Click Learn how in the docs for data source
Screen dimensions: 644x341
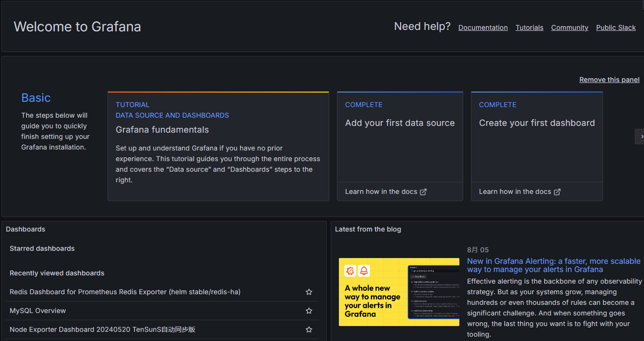click(386, 191)
